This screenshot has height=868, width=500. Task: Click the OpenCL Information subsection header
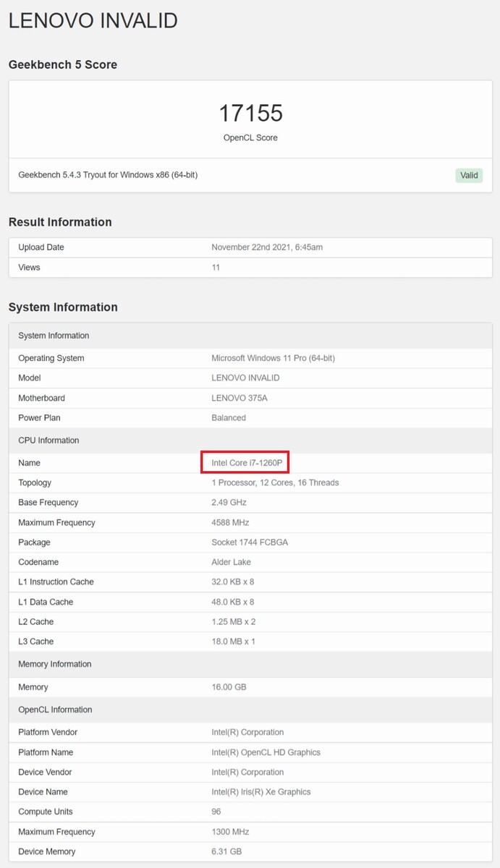point(55,710)
